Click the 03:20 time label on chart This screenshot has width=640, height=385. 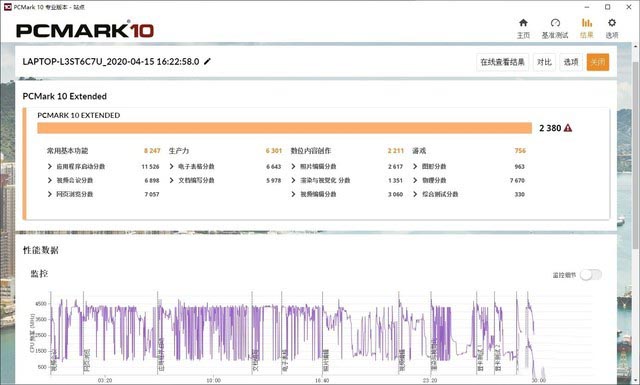[105, 380]
